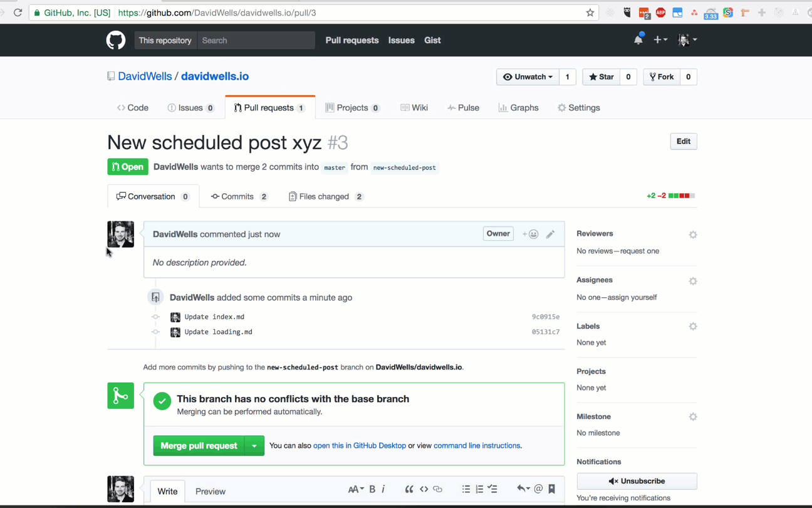Click the command line instructions link

click(x=477, y=446)
